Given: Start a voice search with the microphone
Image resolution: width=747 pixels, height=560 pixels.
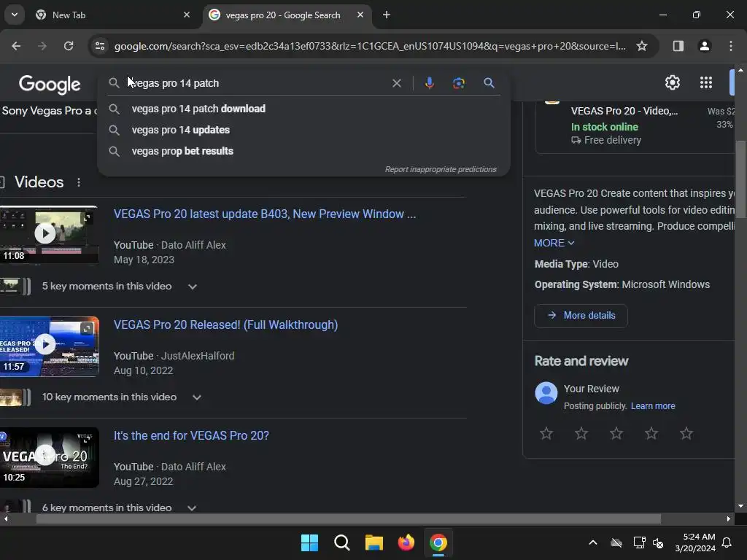Looking at the screenshot, I should click(429, 83).
